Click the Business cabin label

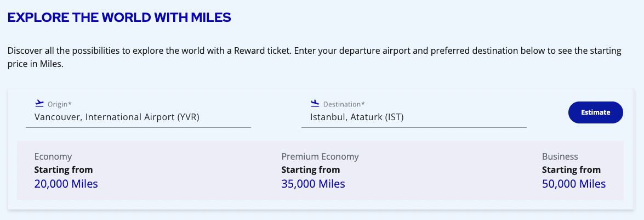560,156
